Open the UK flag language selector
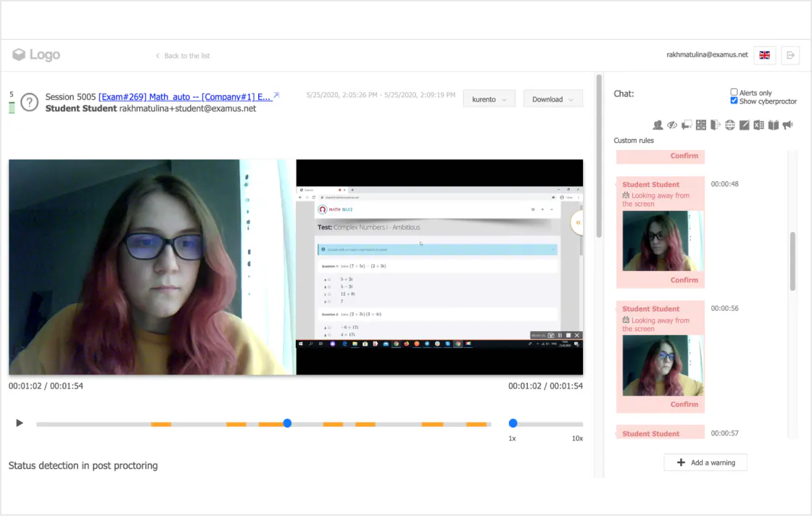The height and width of the screenshot is (516, 812). point(764,55)
